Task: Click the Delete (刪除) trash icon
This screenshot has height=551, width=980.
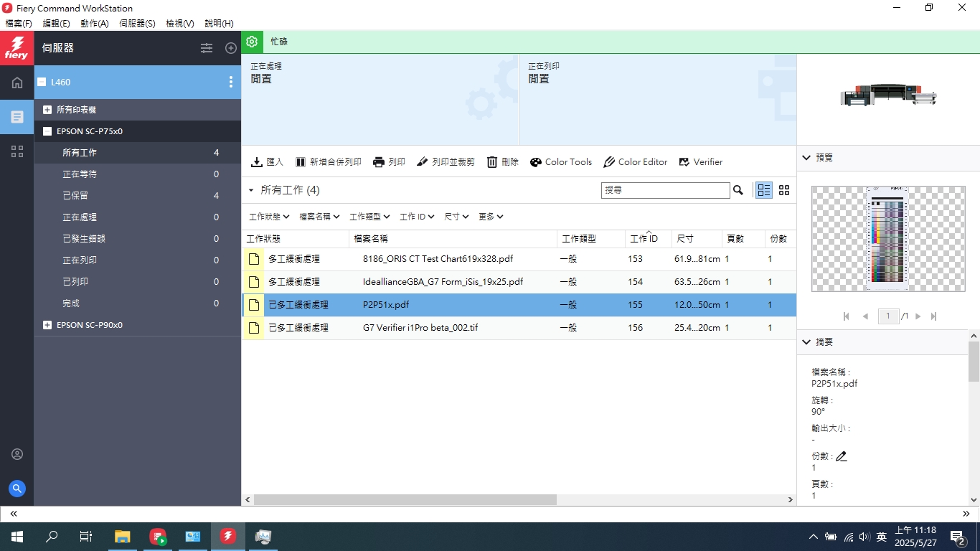Action: 492,162
